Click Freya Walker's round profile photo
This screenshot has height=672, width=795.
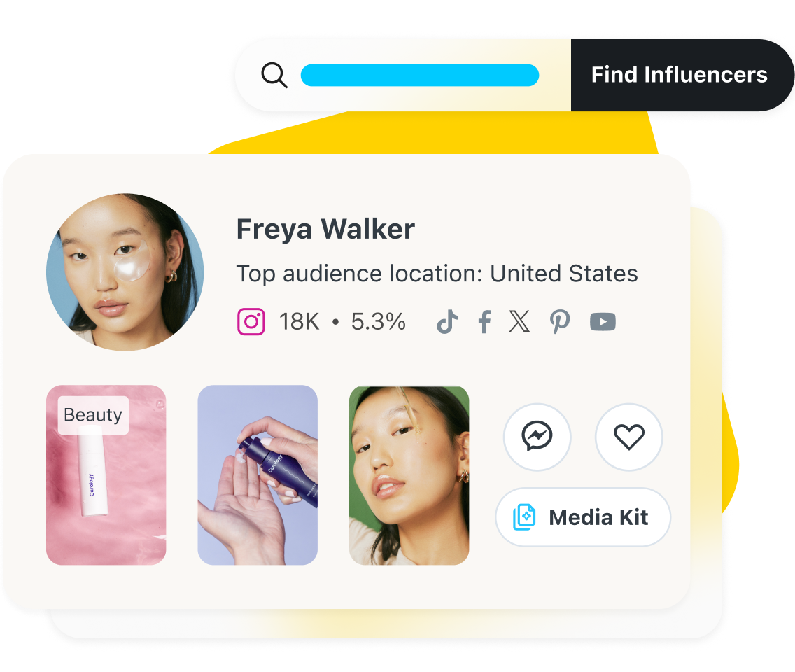coord(125,272)
